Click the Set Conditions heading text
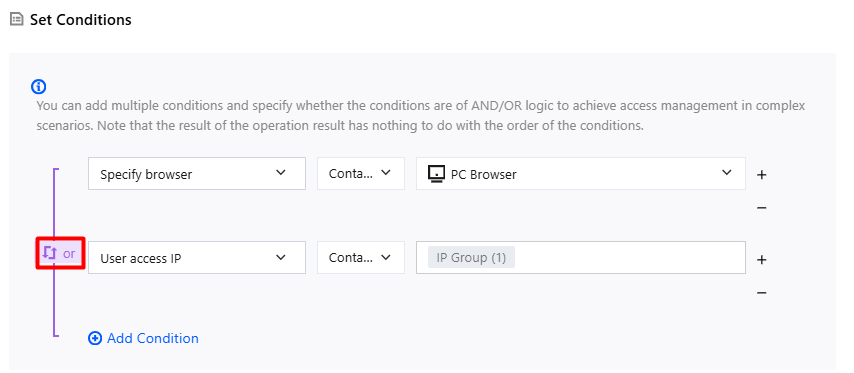This screenshot has width=854, height=373. pyautogui.click(x=81, y=20)
